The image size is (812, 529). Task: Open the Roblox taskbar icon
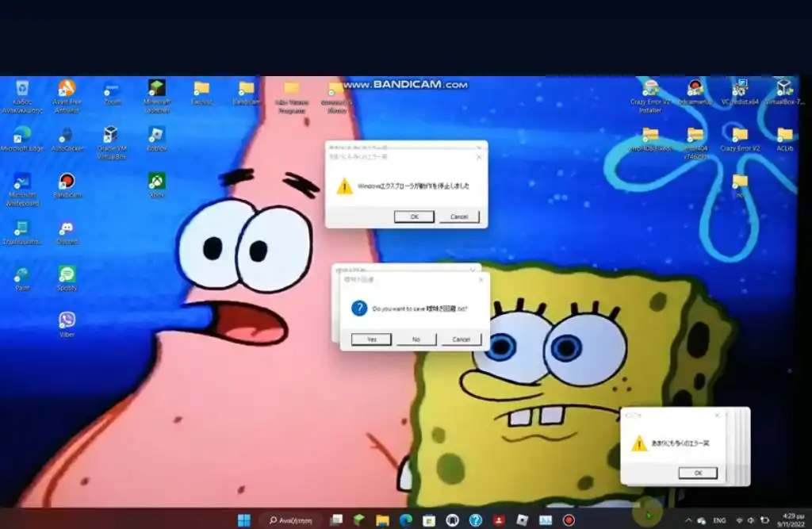point(522,519)
